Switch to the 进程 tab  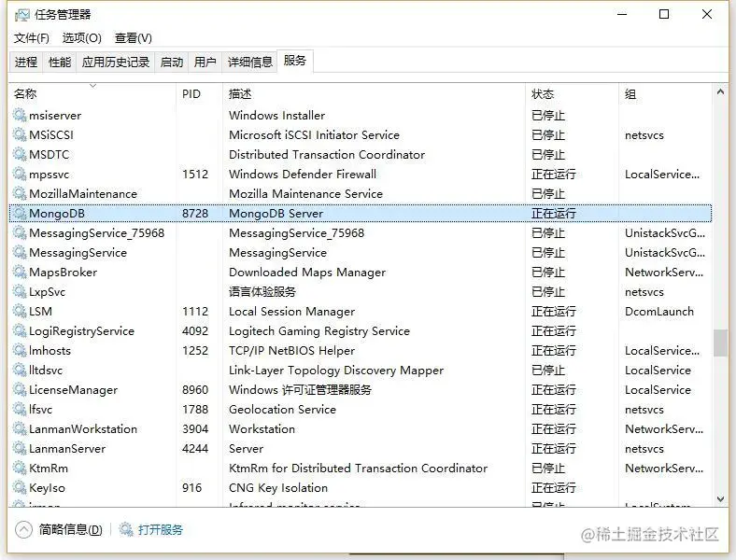pyautogui.click(x=26, y=62)
